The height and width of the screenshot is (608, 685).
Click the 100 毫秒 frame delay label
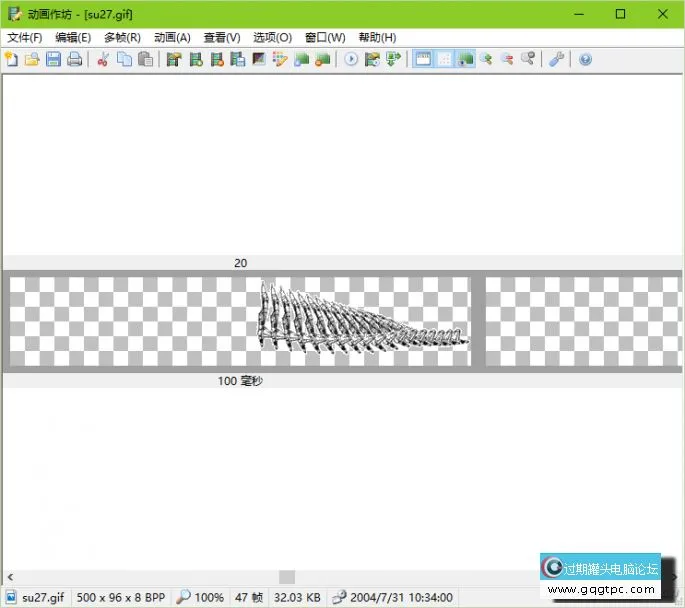coord(240,381)
